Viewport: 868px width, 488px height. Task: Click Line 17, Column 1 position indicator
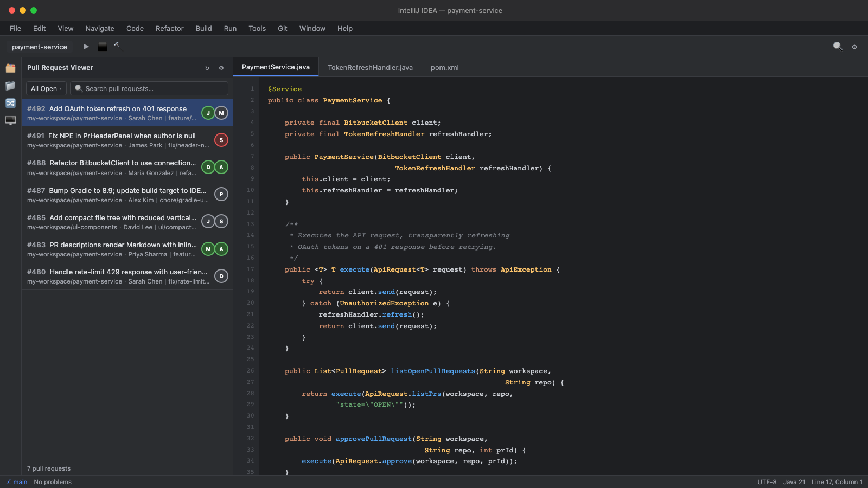pos(837,482)
